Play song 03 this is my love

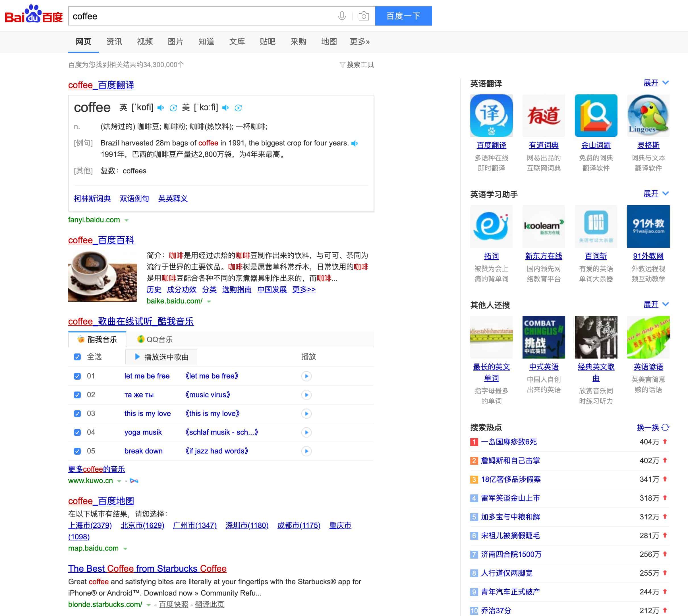coord(306,413)
